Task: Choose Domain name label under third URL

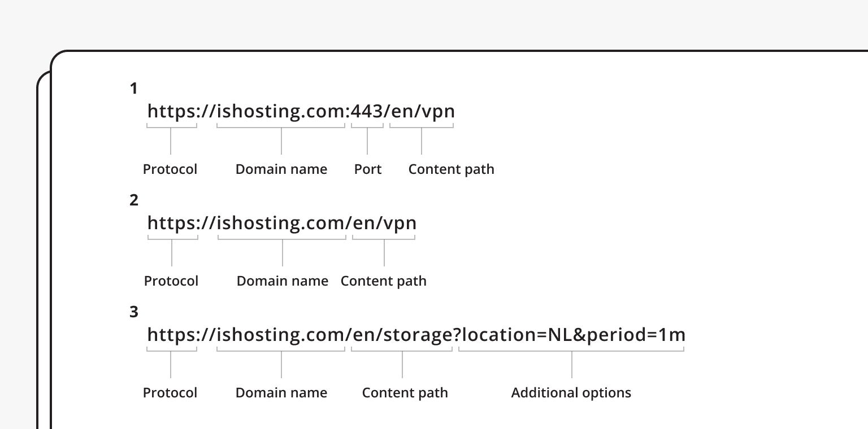Action: (x=281, y=393)
